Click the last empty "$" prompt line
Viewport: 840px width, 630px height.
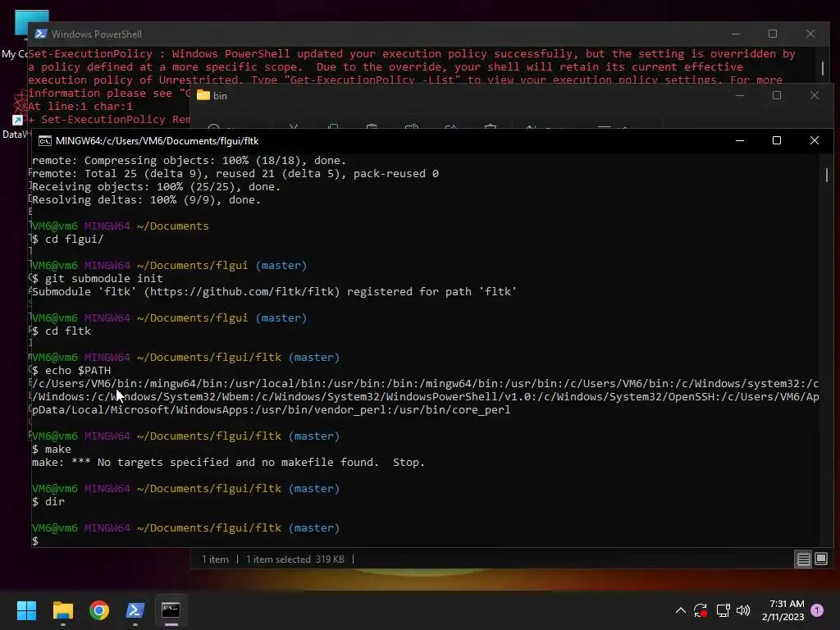(35, 541)
